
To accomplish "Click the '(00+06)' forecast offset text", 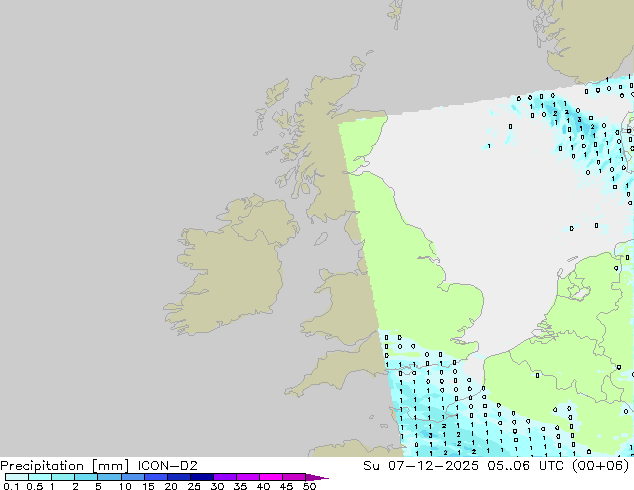I will coord(601,466).
